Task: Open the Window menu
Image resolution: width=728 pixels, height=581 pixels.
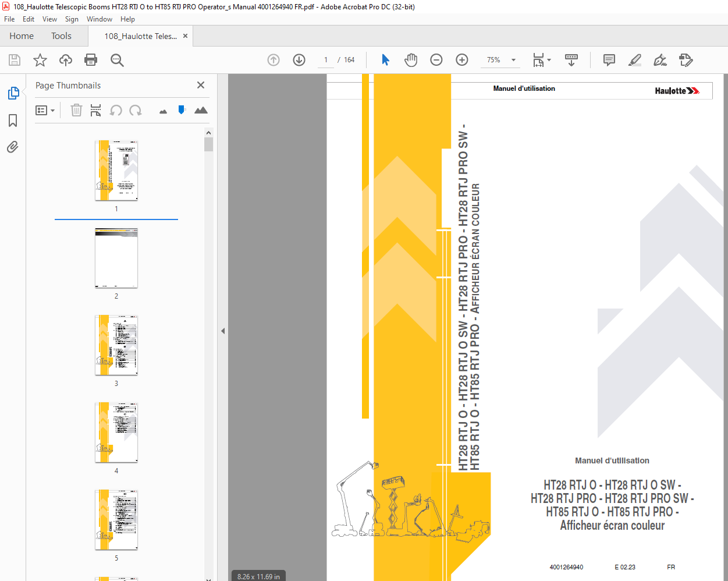Action: point(100,19)
